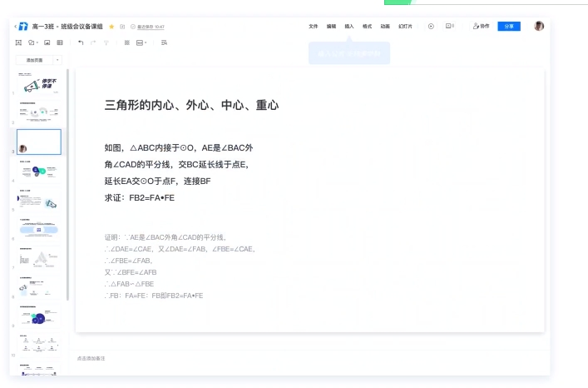Click the redo arrow icon
This screenshot has height=388, width=588.
[x=93, y=42]
